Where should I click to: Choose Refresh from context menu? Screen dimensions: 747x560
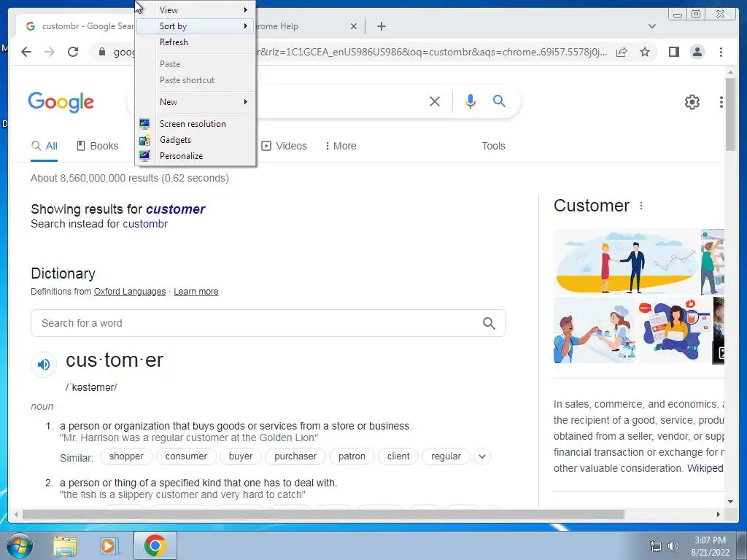point(196,42)
